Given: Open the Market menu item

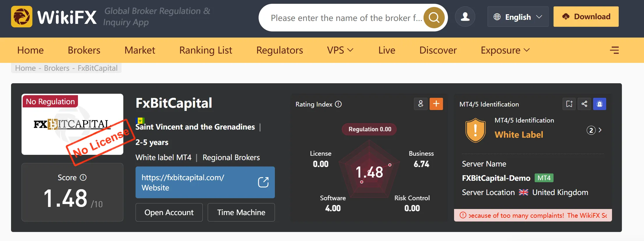Looking at the screenshot, I should pos(140,50).
